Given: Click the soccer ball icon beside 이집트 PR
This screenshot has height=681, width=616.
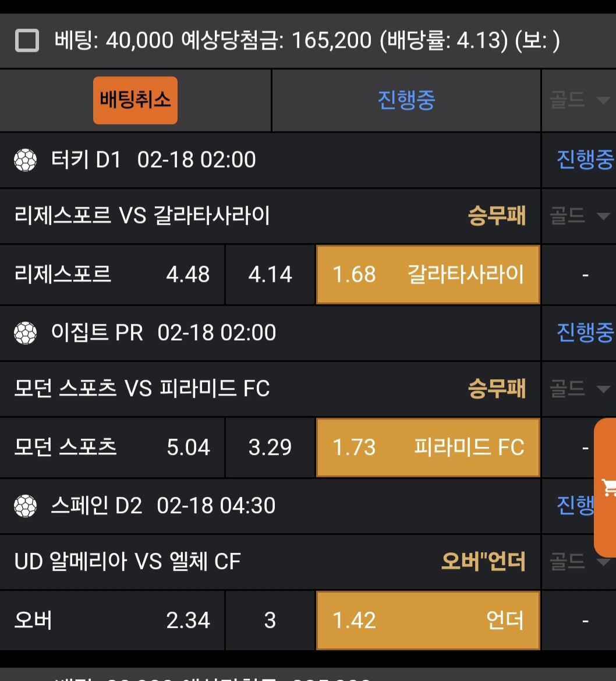Looking at the screenshot, I should [x=25, y=333].
